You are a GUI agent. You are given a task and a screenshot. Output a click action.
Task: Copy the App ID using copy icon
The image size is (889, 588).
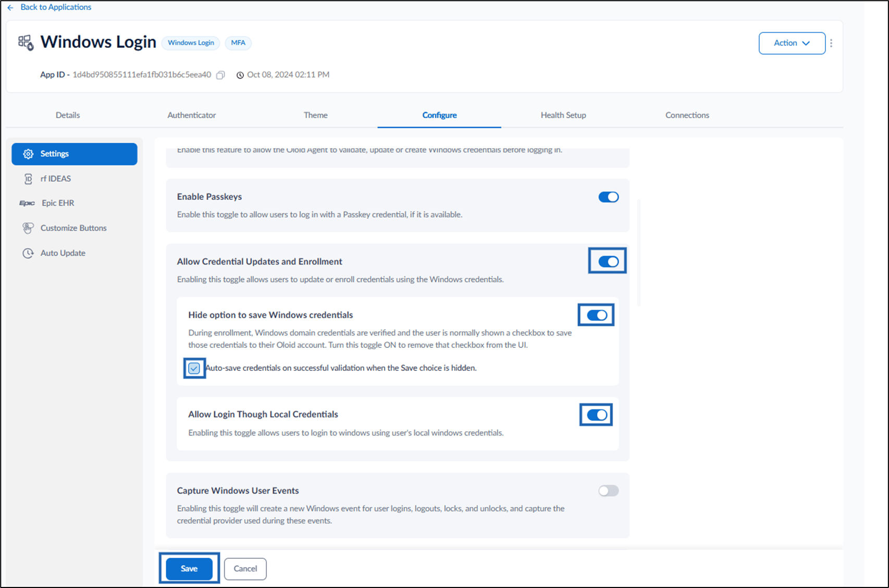[220, 75]
